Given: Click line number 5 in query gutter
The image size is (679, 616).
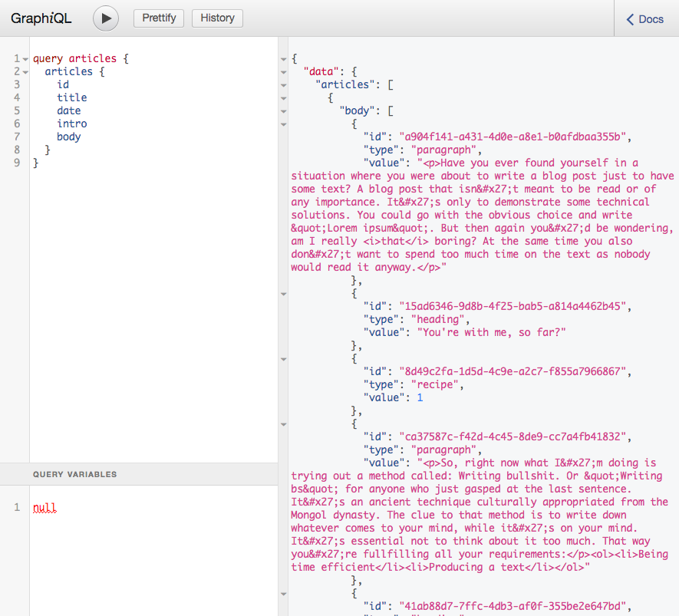Looking at the screenshot, I should coord(17,110).
